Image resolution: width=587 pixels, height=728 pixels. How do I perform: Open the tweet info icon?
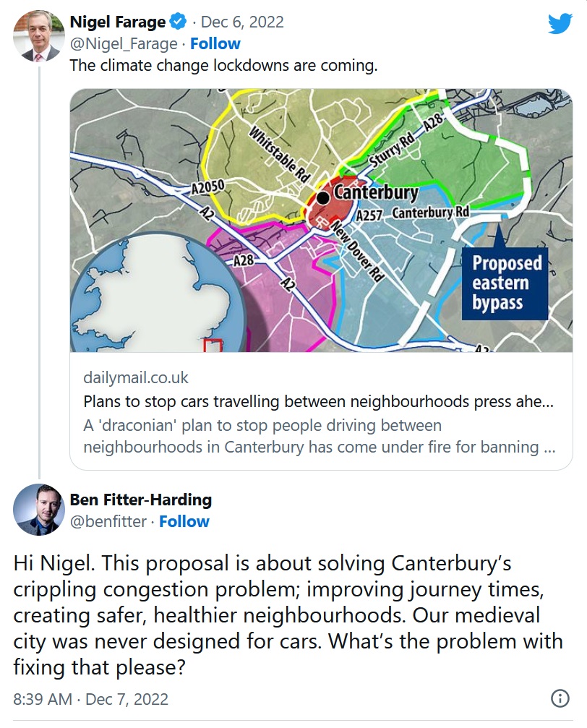(560, 698)
